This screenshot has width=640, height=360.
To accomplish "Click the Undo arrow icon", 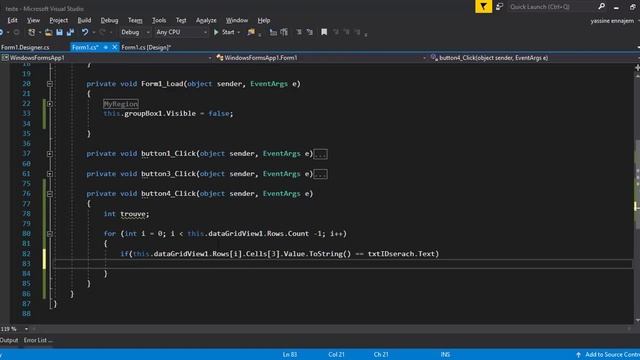I will pyautogui.click(x=84, y=32).
